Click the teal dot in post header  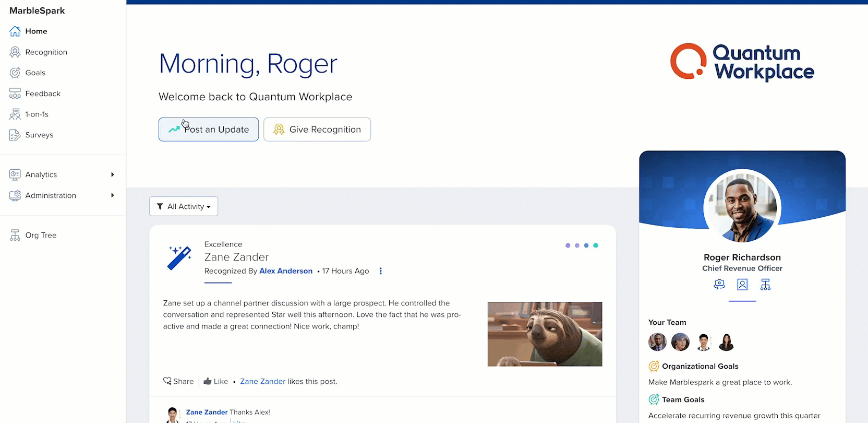click(596, 245)
